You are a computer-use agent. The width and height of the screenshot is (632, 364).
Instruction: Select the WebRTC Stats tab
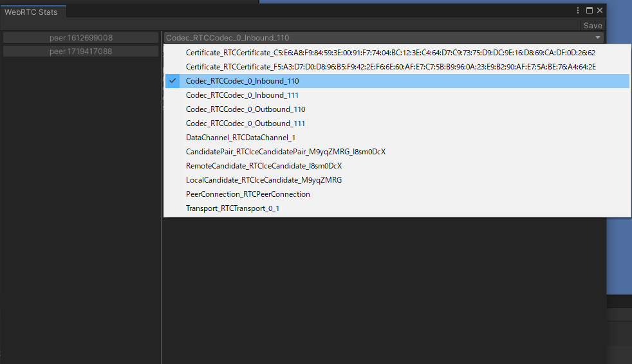tap(31, 12)
